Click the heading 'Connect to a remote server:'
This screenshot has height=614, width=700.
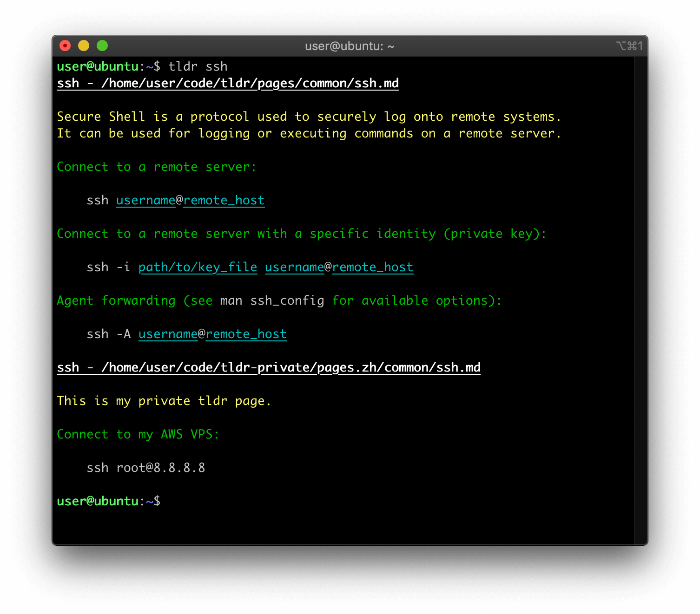click(x=157, y=167)
